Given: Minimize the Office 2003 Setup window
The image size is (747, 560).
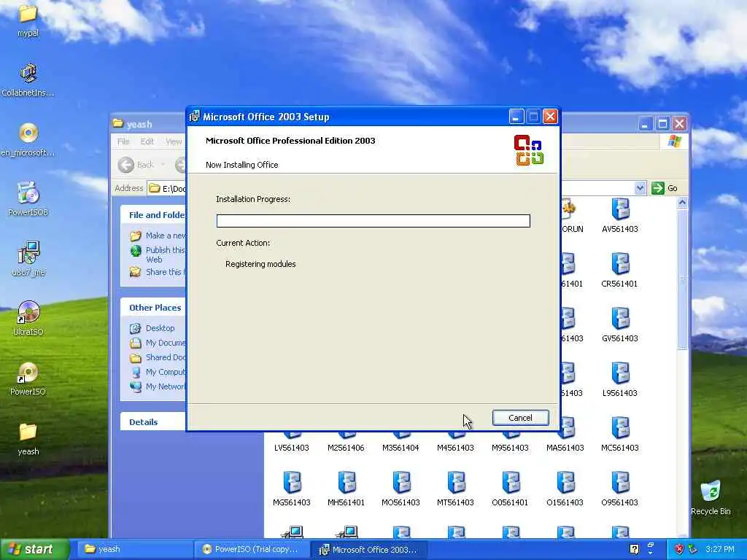Looking at the screenshot, I should [x=516, y=117].
